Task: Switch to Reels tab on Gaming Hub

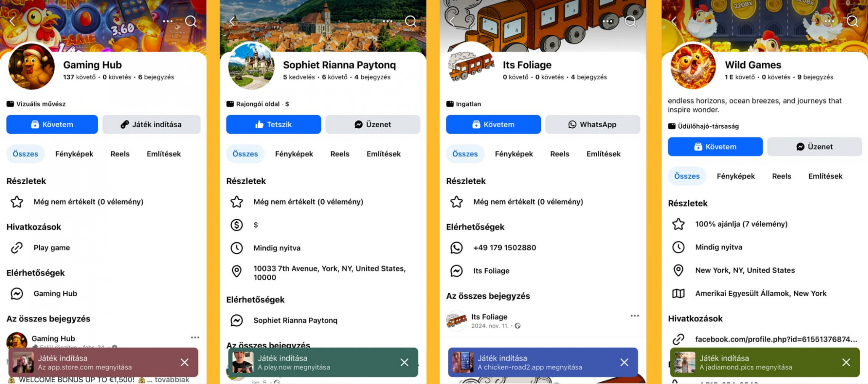Action: pyautogui.click(x=120, y=154)
